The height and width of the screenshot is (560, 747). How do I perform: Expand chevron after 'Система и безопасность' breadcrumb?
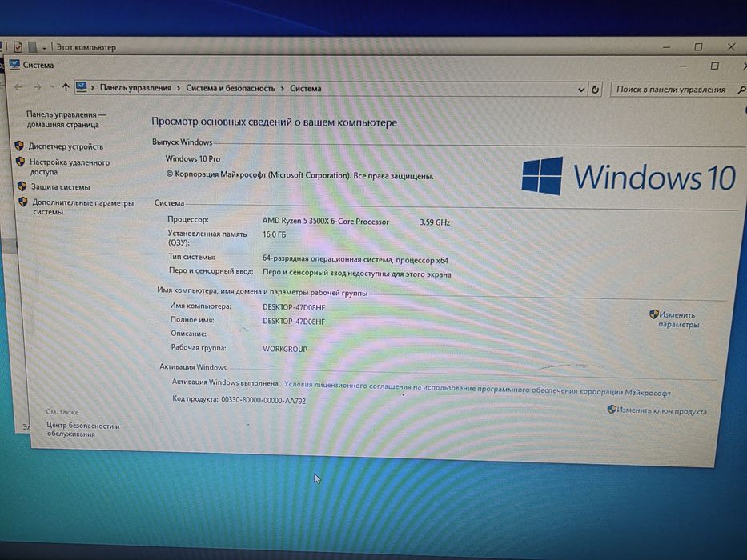[x=283, y=89]
